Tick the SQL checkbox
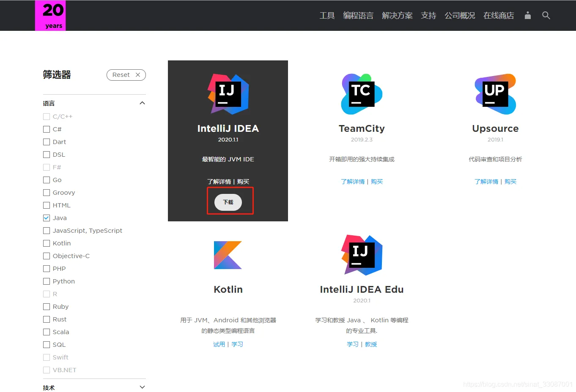The image size is (576, 392). [47, 345]
